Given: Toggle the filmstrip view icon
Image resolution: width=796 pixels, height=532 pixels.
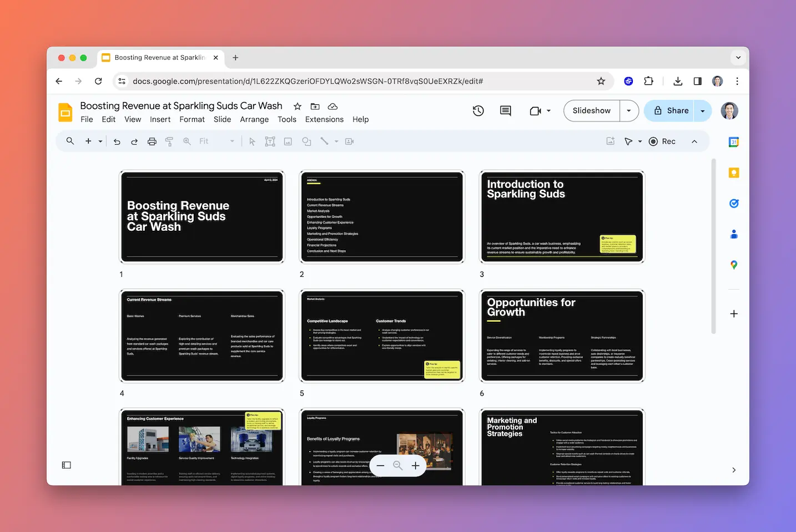Looking at the screenshot, I should 67,465.
